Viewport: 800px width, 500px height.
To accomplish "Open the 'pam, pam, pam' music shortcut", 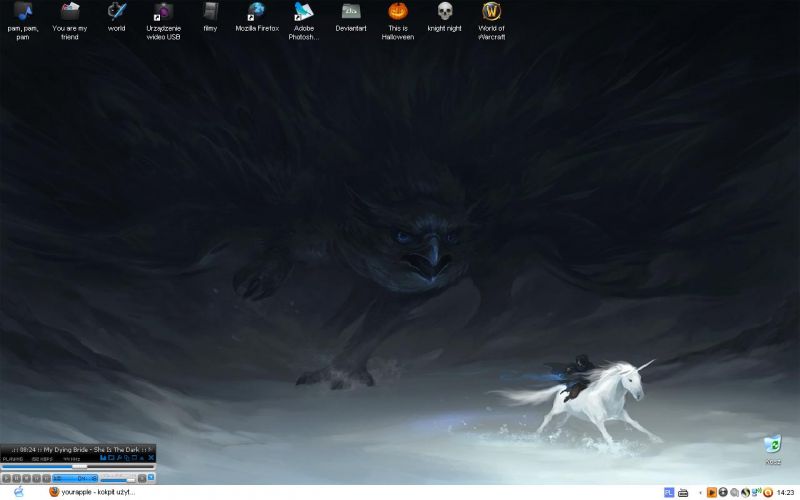I will (23, 20).
